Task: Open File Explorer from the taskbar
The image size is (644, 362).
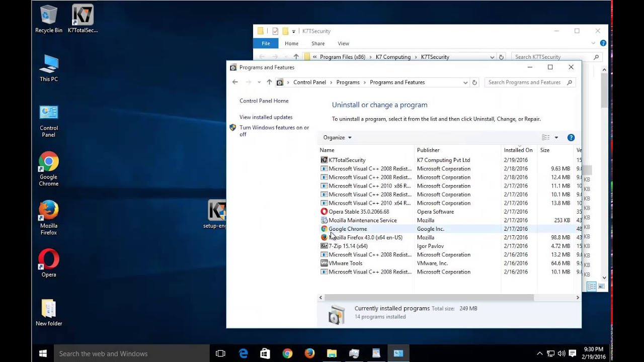Action: 332,353
